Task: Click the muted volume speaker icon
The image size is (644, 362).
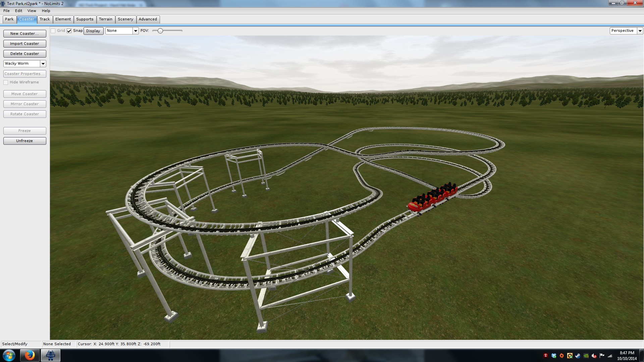Action: coord(594,356)
